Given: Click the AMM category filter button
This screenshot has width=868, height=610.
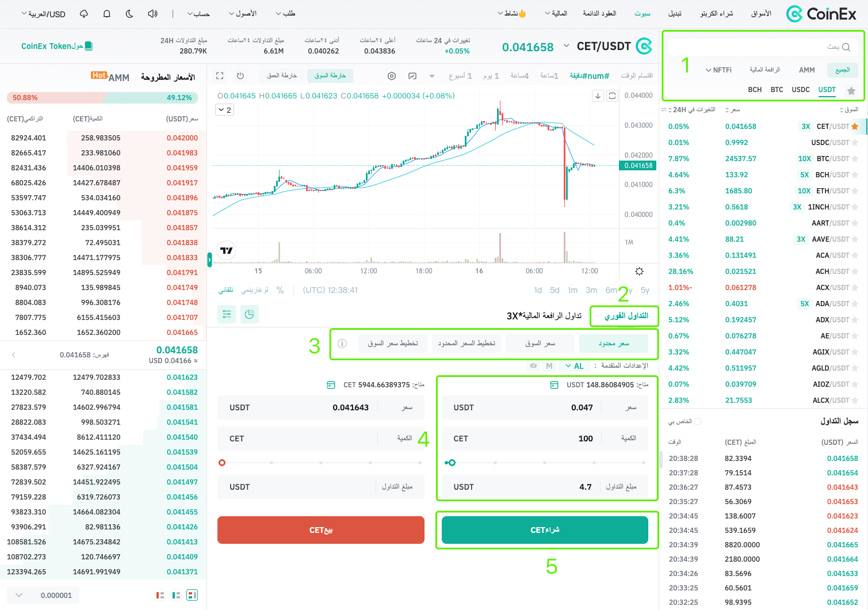Looking at the screenshot, I should (x=807, y=70).
